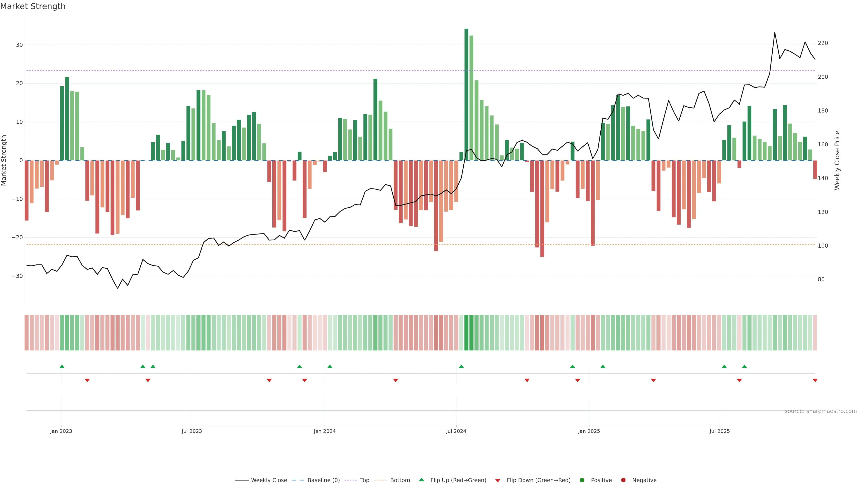Click the Jan 2025 x-axis label

pos(589,431)
